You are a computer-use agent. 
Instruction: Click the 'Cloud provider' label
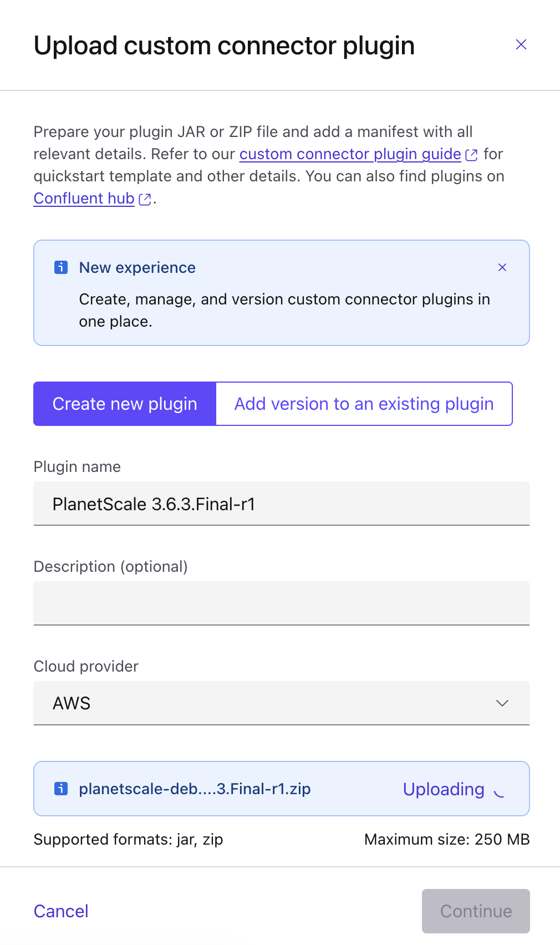tap(86, 667)
